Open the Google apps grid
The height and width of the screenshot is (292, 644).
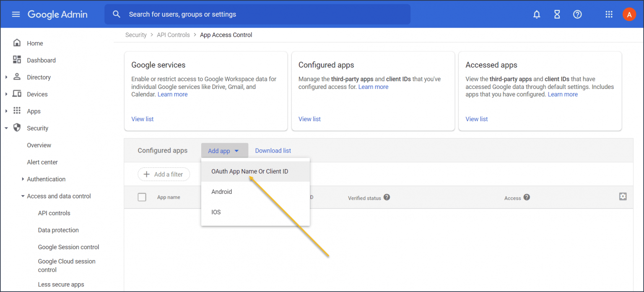coord(609,14)
